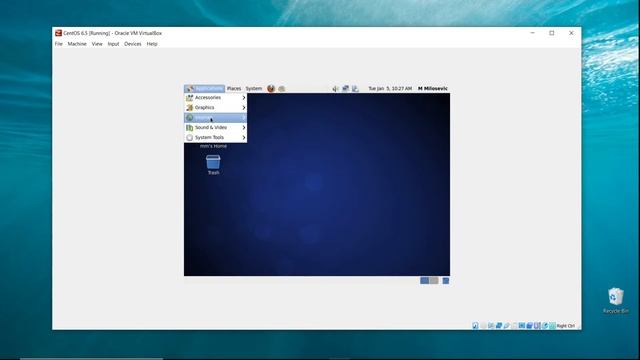Select the Accessories menu entry
This screenshot has height=360, width=640.
click(216, 98)
